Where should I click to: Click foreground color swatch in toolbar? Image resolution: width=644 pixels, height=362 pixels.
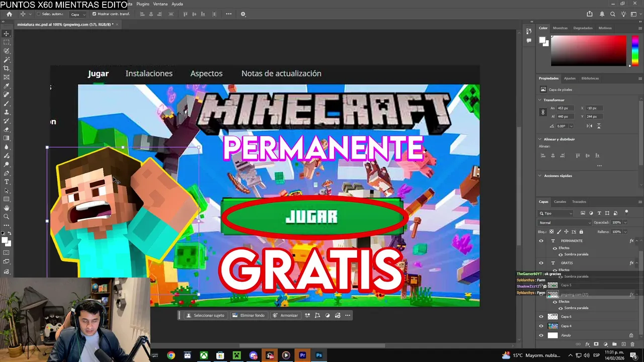(5, 240)
